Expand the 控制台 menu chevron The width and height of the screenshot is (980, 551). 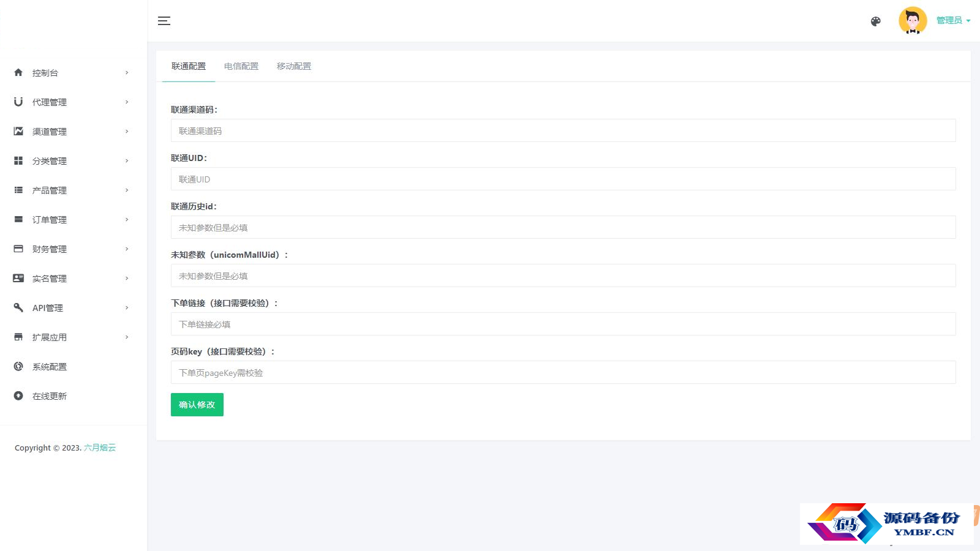127,72
